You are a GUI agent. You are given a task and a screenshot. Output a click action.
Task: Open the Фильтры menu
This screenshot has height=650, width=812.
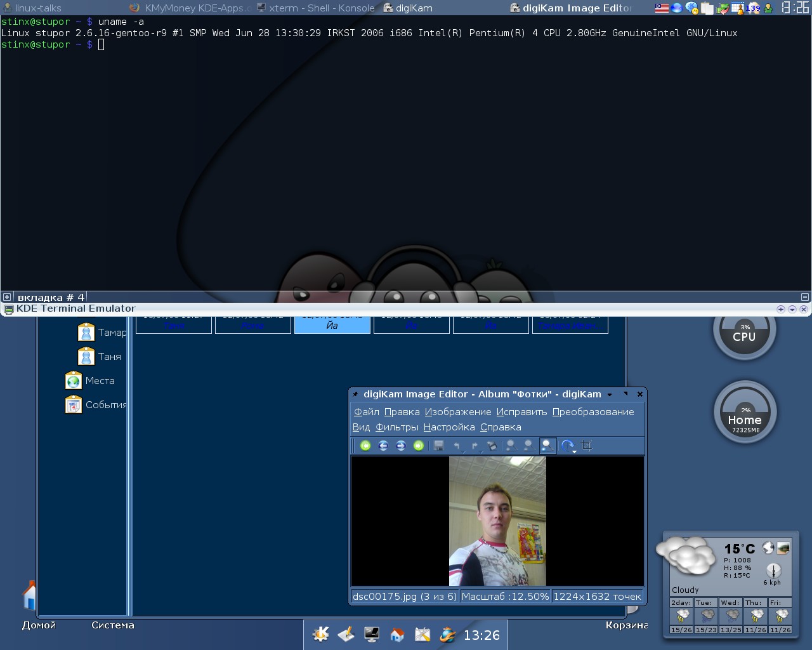coord(396,427)
